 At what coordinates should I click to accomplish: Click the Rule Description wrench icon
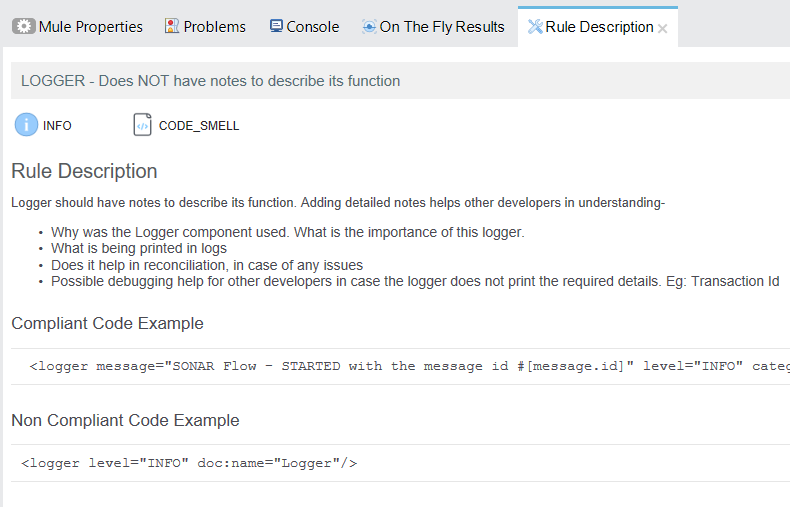[535, 27]
